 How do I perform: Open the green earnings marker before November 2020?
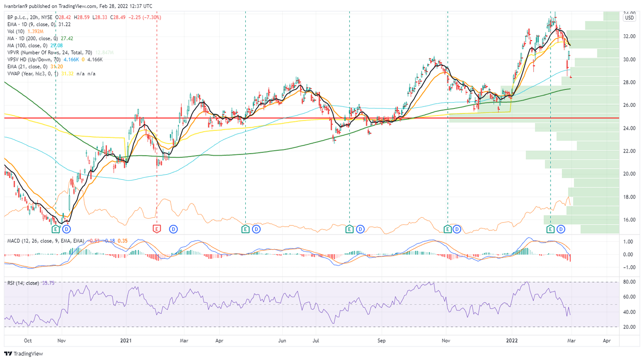56,229
